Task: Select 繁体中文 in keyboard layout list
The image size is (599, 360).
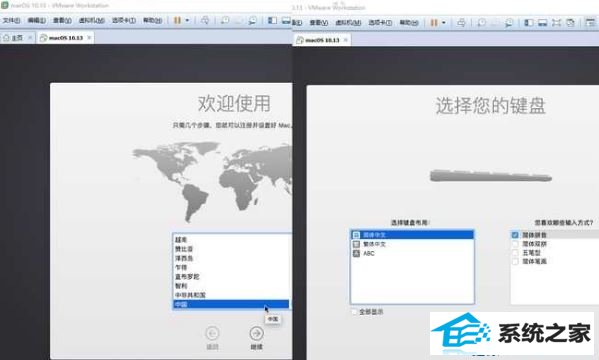Action: pyautogui.click(x=412, y=244)
